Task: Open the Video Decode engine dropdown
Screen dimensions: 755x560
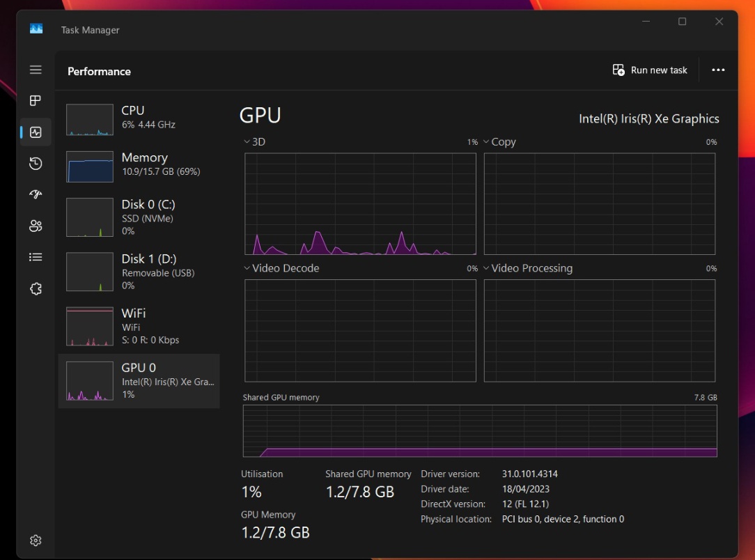Action: [x=281, y=269]
